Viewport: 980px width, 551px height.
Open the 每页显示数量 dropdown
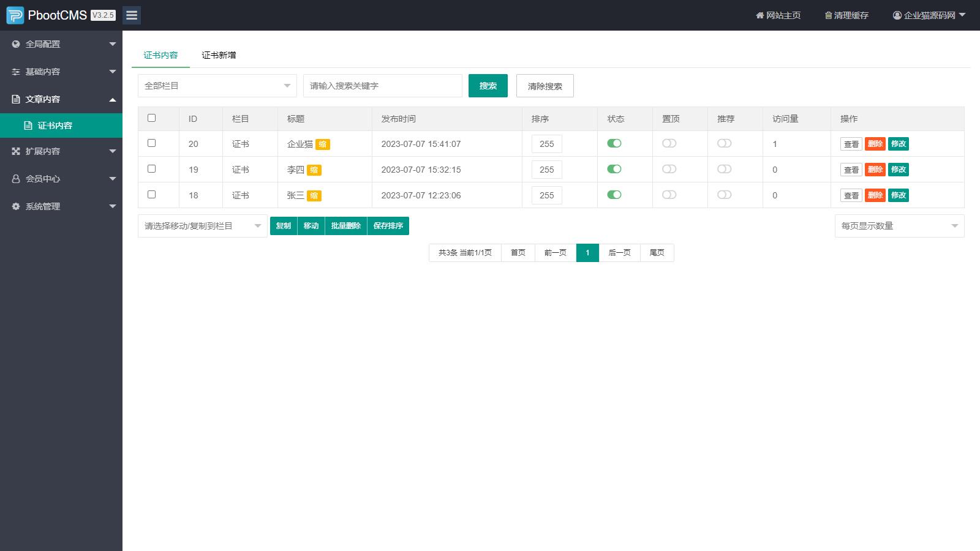pos(899,226)
